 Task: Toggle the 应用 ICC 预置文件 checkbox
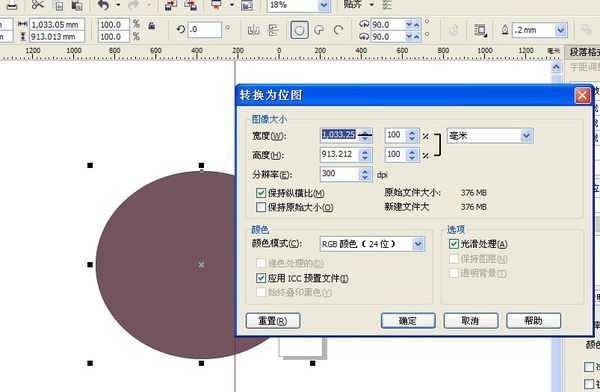pos(261,278)
